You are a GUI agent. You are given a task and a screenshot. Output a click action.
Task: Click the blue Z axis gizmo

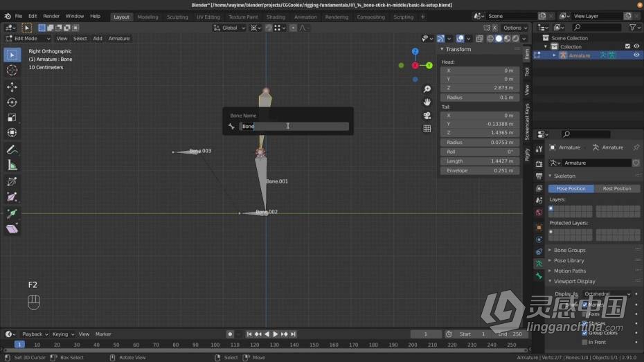415,51
